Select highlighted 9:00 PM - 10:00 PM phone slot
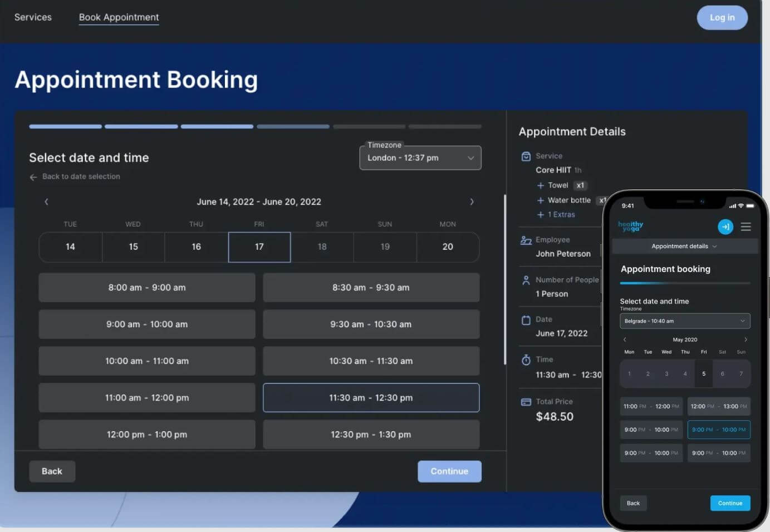Viewport: 770px width, 532px height. pos(719,430)
